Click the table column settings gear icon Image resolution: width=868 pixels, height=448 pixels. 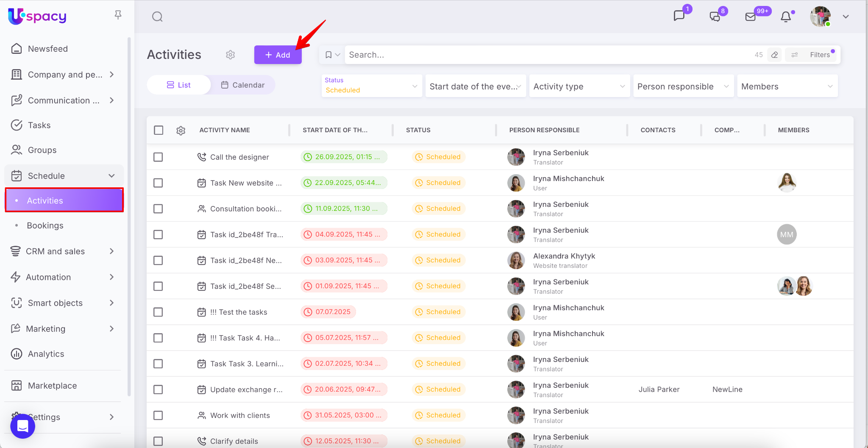pos(181,131)
